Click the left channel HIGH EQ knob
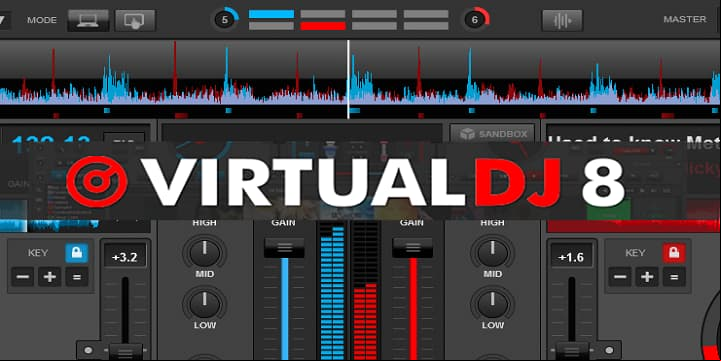The width and height of the screenshot is (721, 361). [205, 252]
